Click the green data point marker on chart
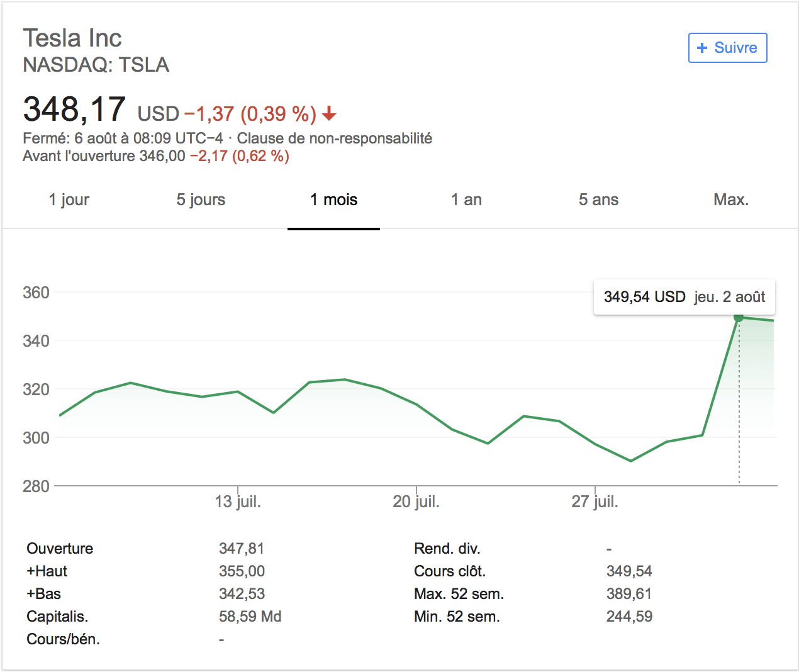Viewport: 799px width, 672px height. point(739,318)
